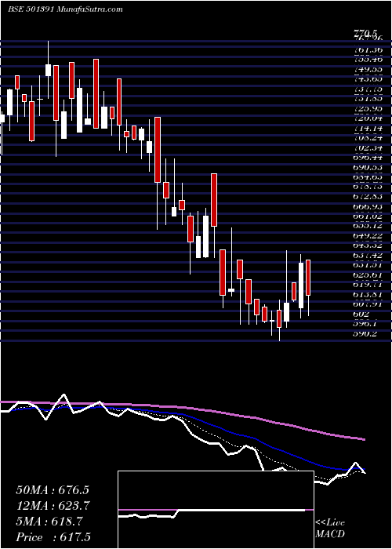Click the 590.2 price axis label
Image resolution: width=392 pixels, height=549 pixels.
pyautogui.click(x=366, y=334)
